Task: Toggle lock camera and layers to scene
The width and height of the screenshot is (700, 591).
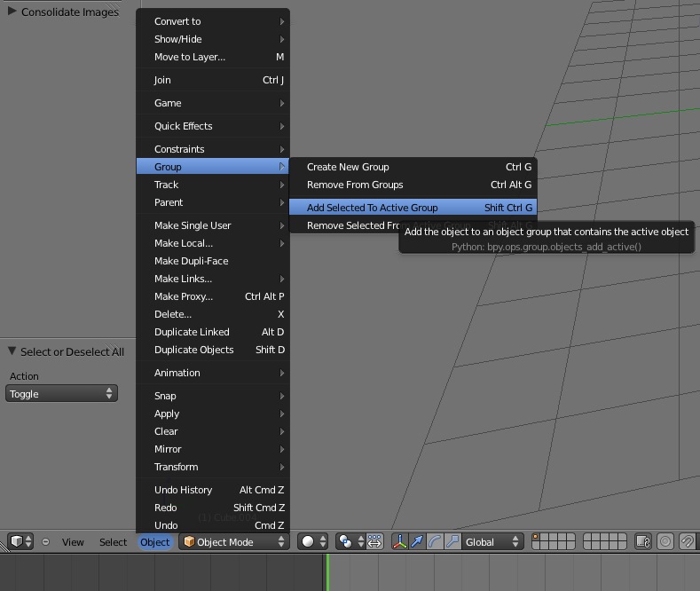Action: pyautogui.click(x=643, y=541)
